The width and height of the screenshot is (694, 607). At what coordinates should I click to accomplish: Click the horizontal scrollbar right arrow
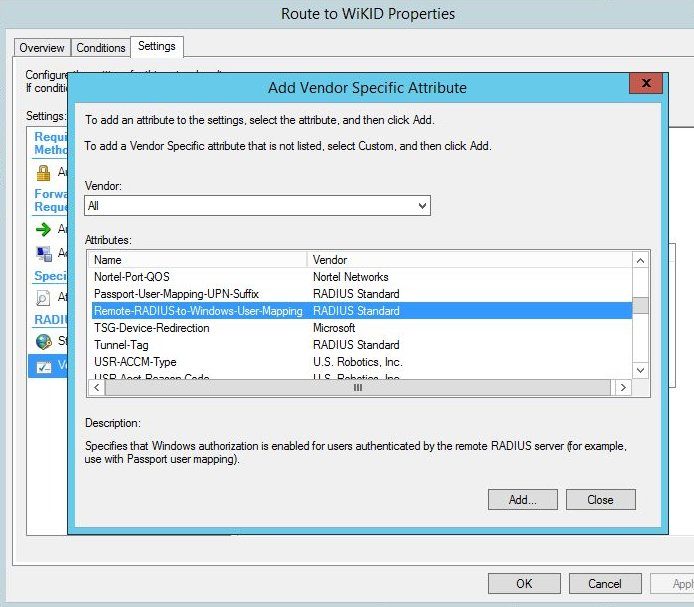[x=623, y=387]
